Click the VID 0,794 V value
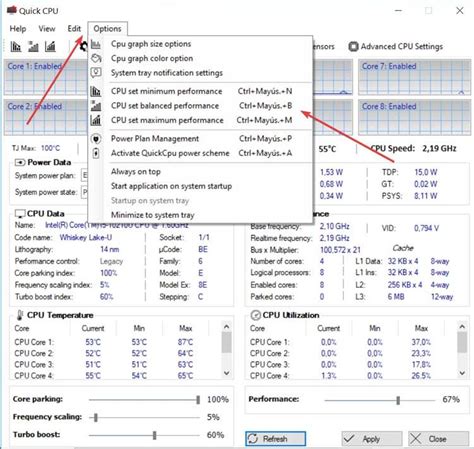 [426, 228]
